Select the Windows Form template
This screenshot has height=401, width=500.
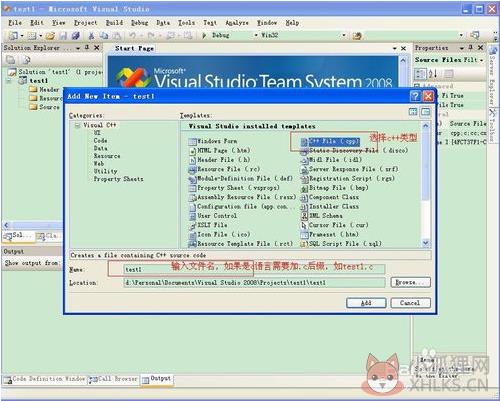(213, 141)
